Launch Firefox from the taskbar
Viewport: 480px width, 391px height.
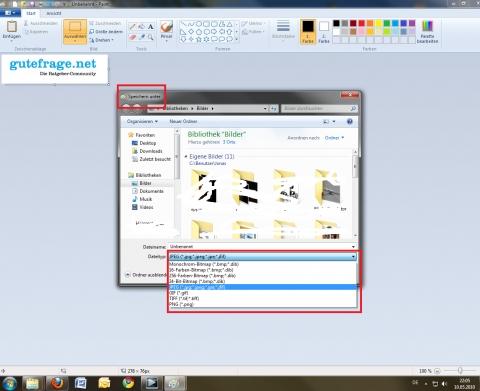(x=58, y=383)
